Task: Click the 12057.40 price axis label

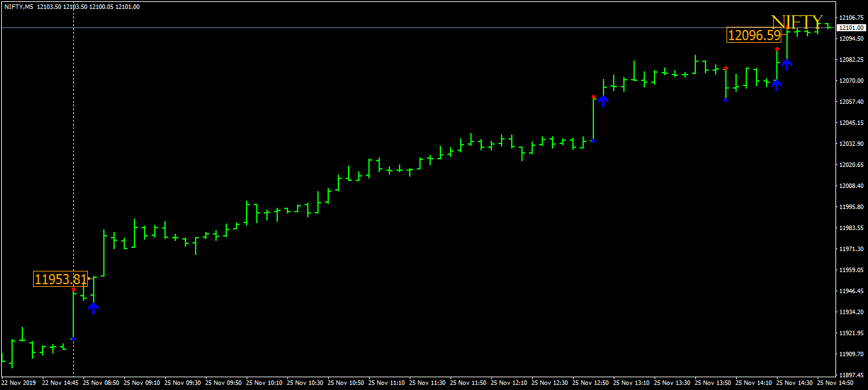Action: coord(852,102)
